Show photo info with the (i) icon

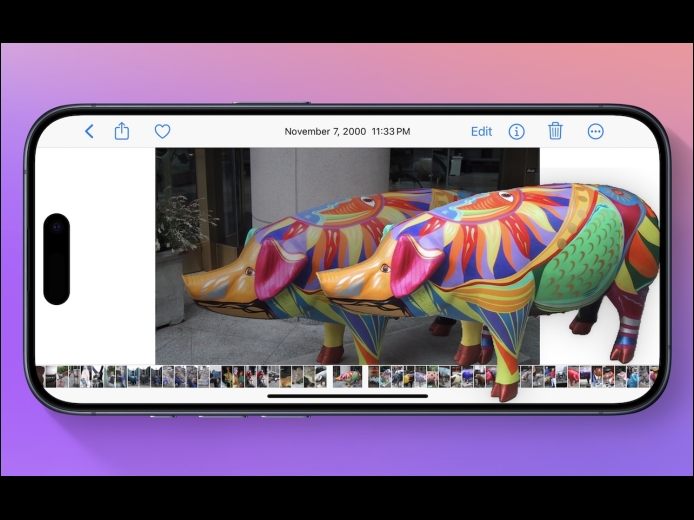click(x=517, y=131)
